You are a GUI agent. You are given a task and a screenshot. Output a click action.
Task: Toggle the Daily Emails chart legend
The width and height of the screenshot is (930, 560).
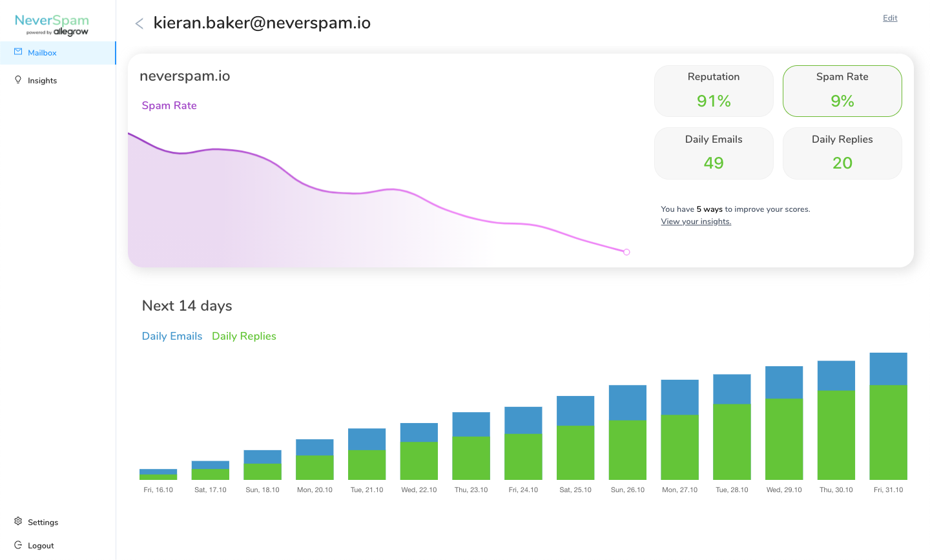[172, 336]
